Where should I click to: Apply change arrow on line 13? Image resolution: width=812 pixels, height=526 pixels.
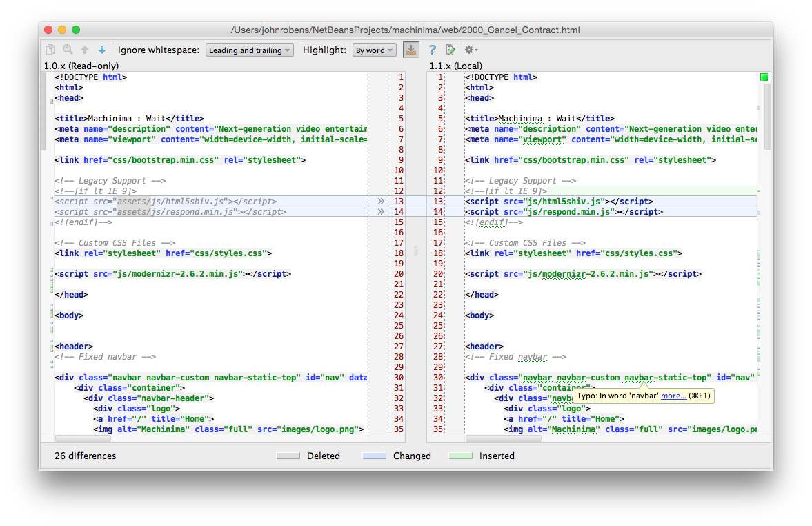[x=381, y=201]
